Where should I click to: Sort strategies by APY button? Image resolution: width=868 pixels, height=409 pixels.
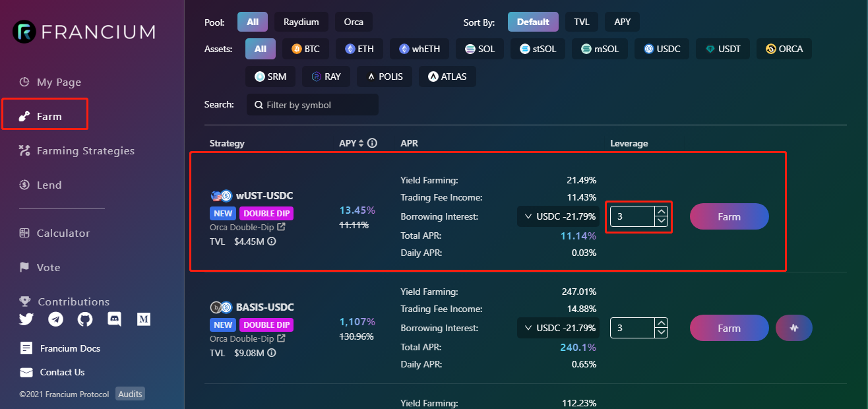point(623,22)
